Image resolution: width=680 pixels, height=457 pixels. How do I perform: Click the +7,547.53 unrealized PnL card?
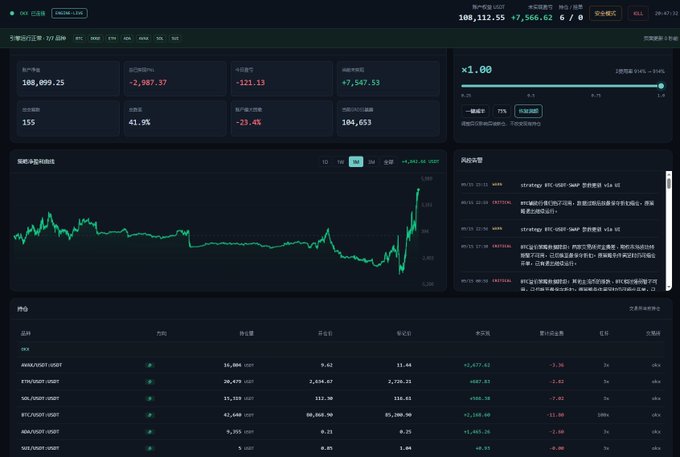click(x=388, y=78)
